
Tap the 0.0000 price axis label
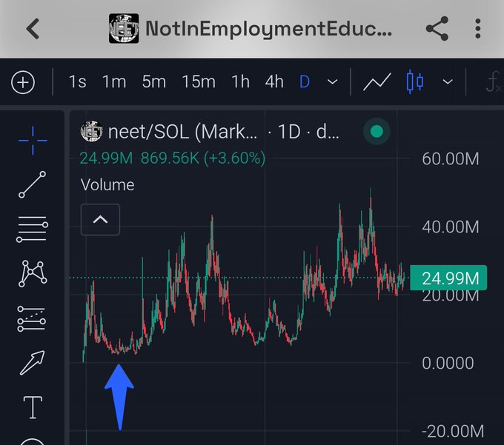tap(448, 363)
